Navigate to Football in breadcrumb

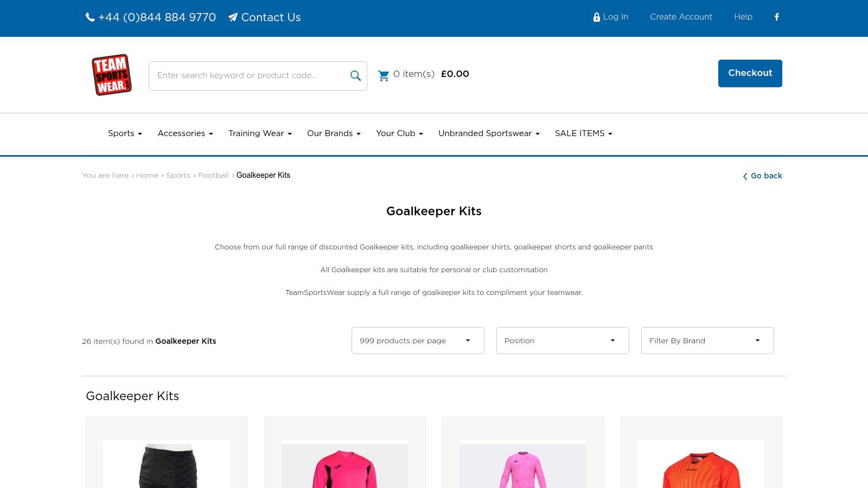point(213,175)
